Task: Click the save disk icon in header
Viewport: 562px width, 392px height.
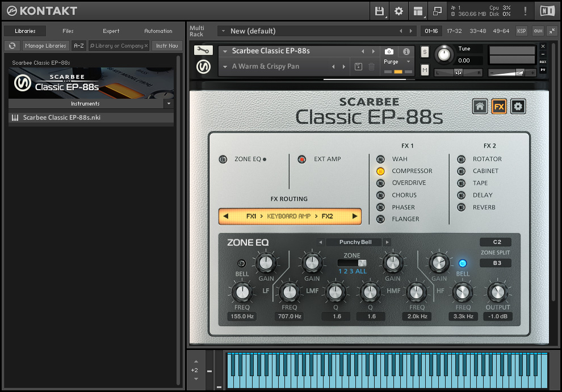Action: tap(379, 11)
